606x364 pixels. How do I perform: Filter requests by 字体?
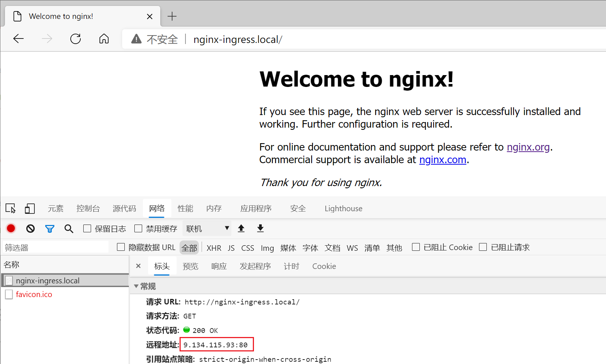(310, 248)
